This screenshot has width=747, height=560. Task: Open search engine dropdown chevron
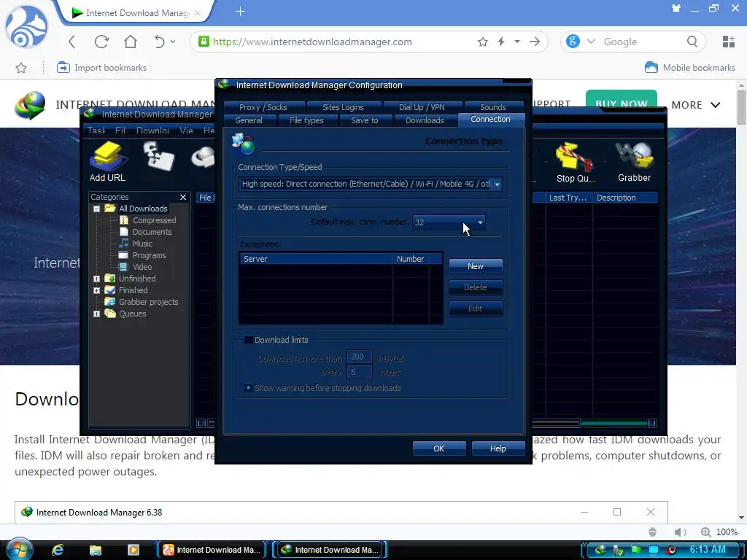[x=591, y=42]
